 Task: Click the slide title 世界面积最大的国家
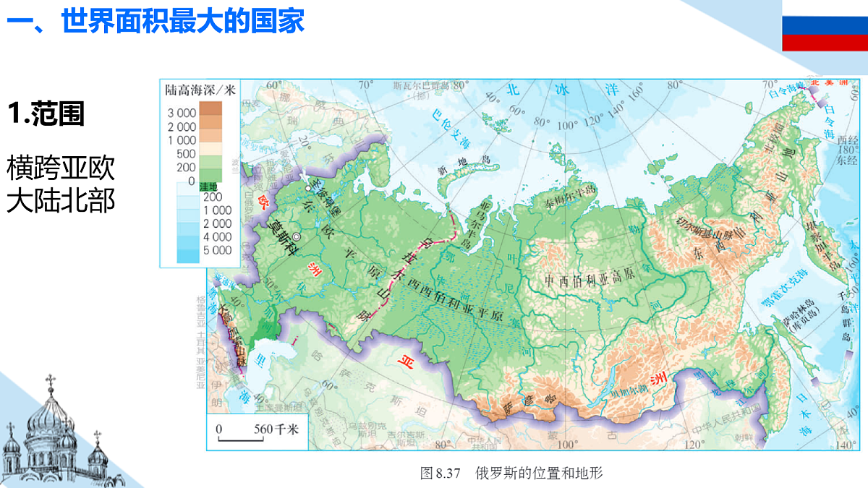coord(183,20)
